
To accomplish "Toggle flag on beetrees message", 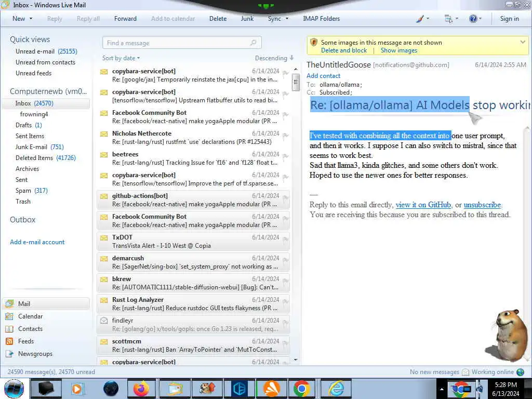I will tap(286, 156).
